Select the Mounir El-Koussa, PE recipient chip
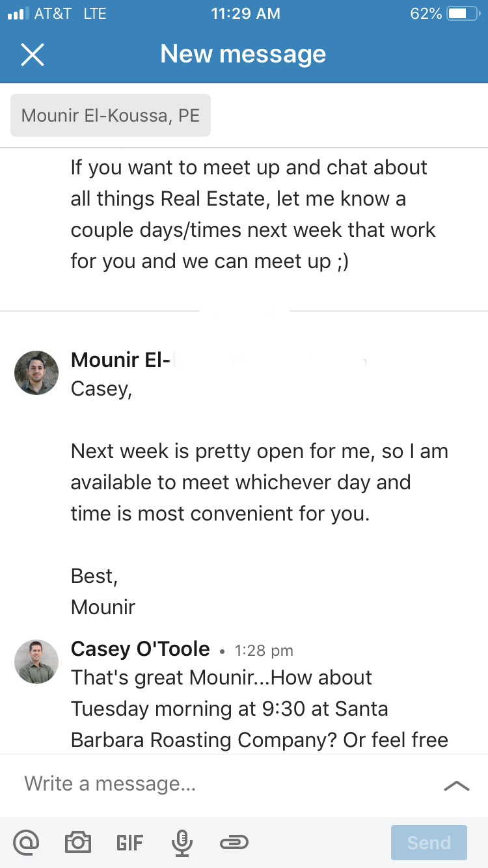 pos(111,116)
